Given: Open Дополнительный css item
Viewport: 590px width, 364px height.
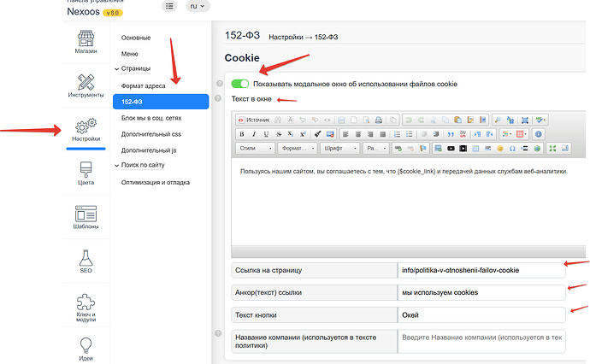Looking at the screenshot, I should click(150, 134).
